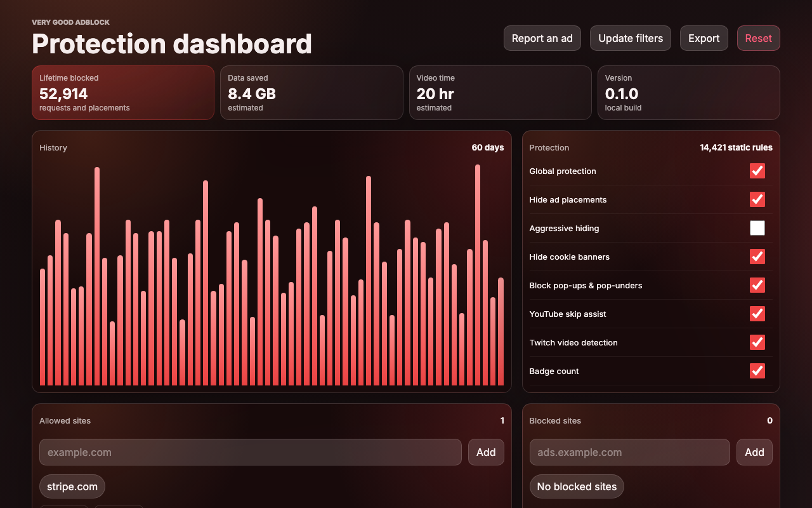This screenshot has width=812, height=508.
Task: Click the VERY GOOD ADBLOCK label
Action: click(x=70, y=22)
